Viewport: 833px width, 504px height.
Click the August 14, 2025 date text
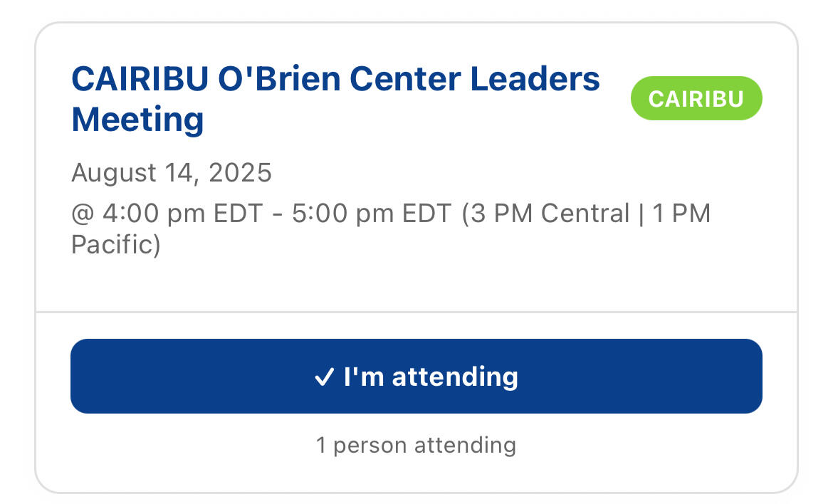tap(172, 173)
